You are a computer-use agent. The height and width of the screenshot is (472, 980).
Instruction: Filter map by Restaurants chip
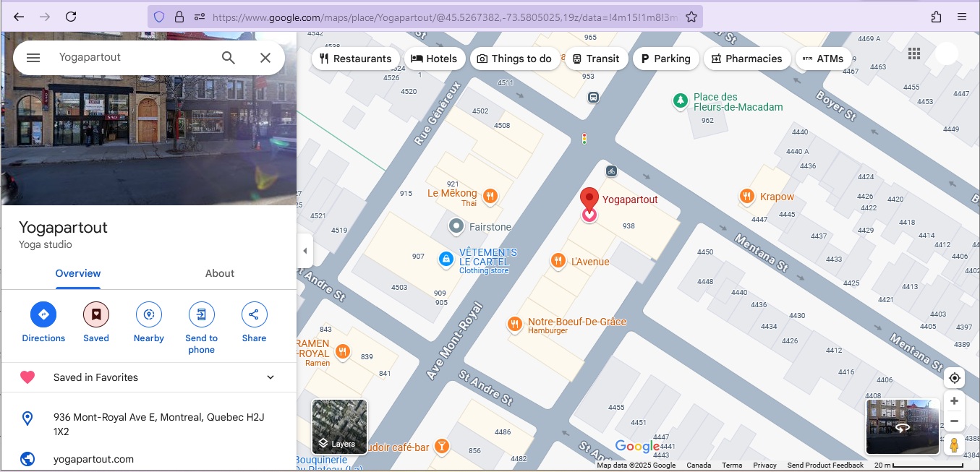pos(355,59)
